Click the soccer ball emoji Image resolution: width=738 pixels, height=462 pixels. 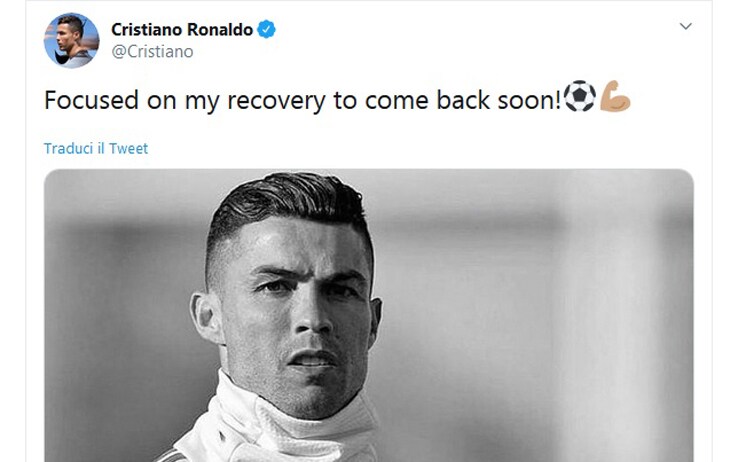point(579,96)
